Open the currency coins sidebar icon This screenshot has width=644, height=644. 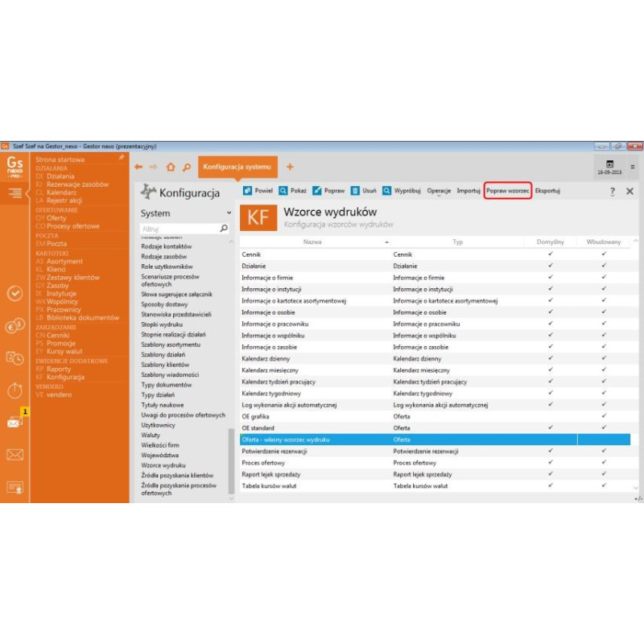(x=14, y=326)
